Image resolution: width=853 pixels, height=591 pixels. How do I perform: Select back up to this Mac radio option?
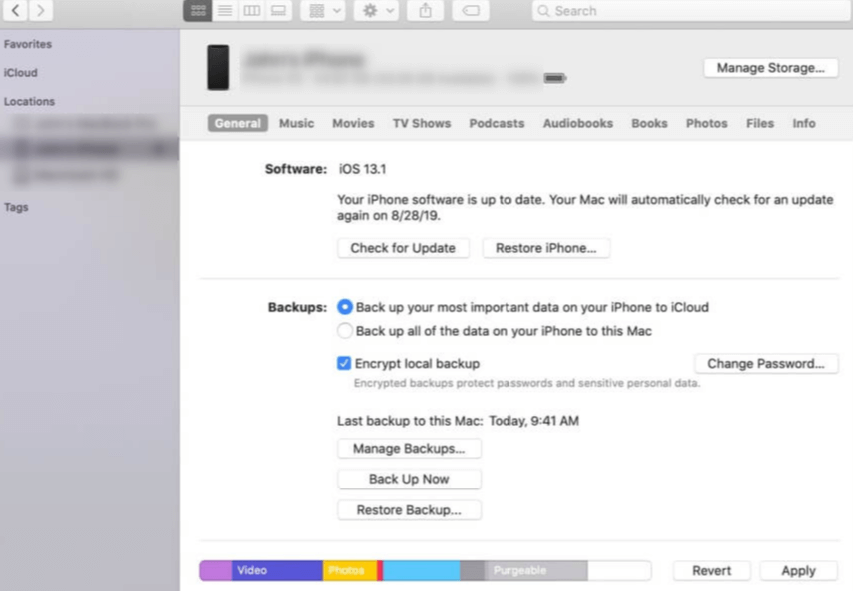(x=345, y=331)
